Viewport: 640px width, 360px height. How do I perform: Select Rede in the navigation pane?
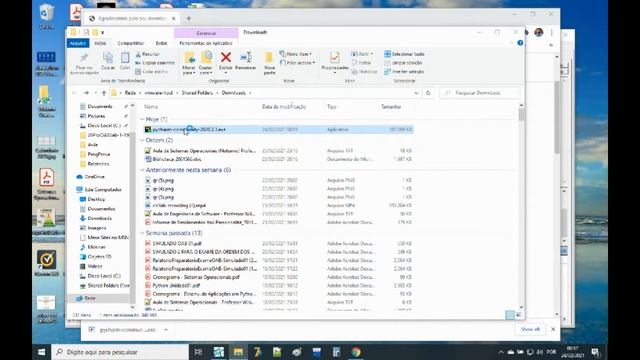89,298
